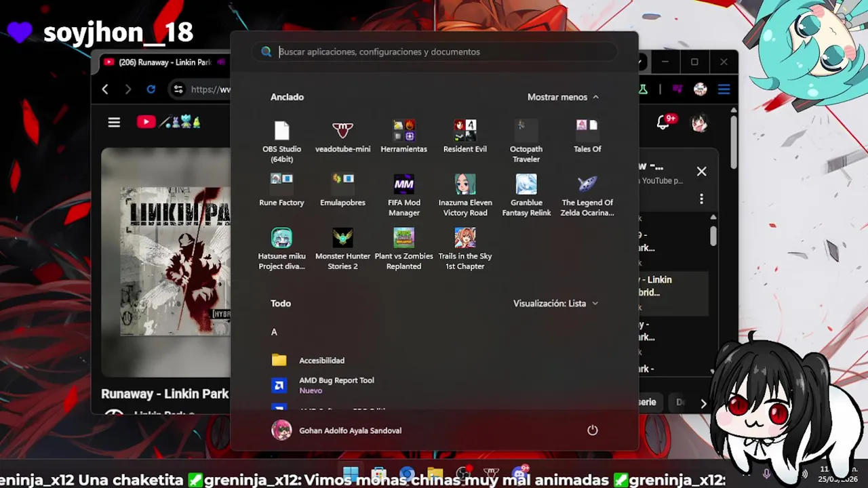This screenshot has height=488, width=868.
Task: Open YouTube account avatar menu
Action: [x=699, y=123]
